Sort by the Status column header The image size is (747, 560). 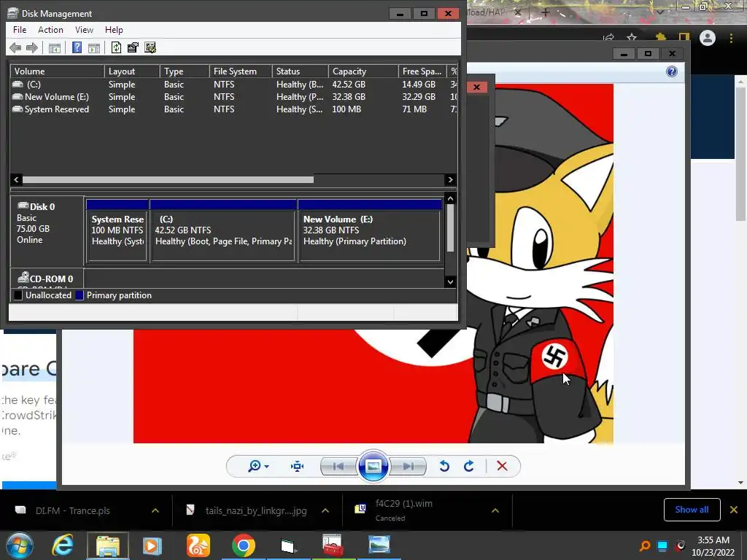[x=300, y=71]
